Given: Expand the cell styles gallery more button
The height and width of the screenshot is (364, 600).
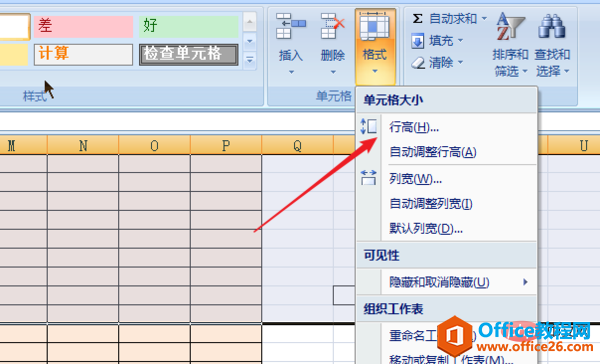Looking at the screenshot, I should tap(249, 60).
